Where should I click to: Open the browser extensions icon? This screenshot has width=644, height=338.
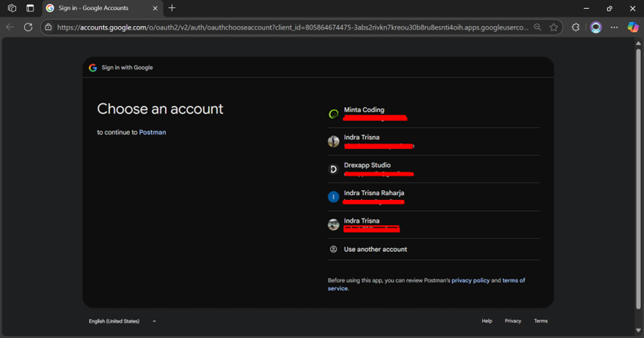[575, 27]
